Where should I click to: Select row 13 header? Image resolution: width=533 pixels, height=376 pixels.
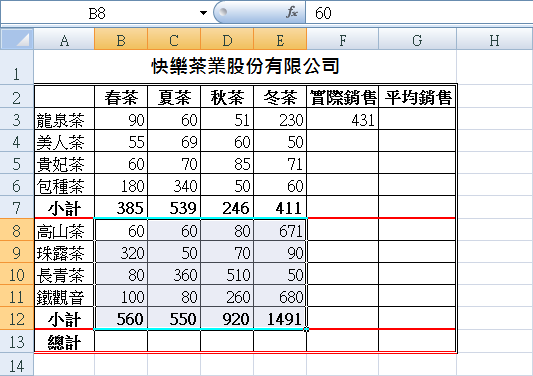tap(16, 341)
